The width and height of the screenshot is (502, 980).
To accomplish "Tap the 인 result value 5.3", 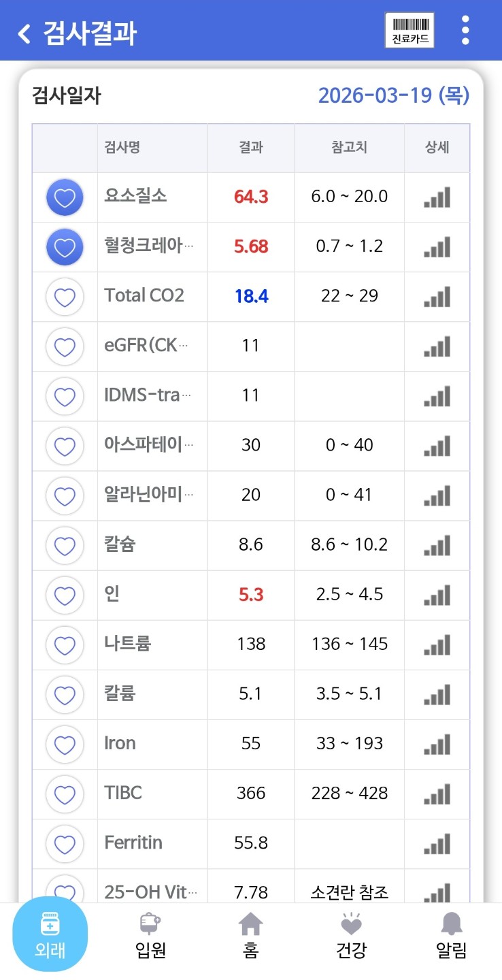I will click(251, 595).
